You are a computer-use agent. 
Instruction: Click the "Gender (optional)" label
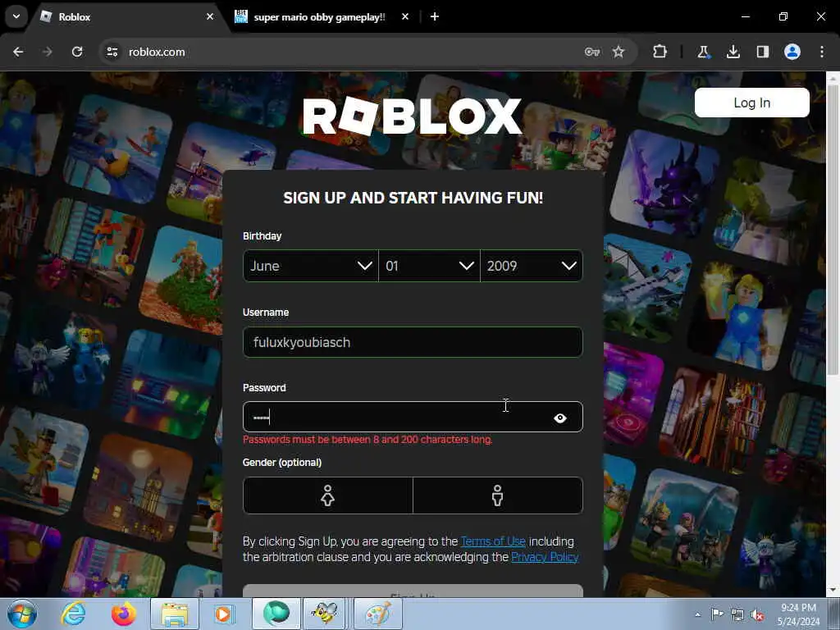pyautogui.click(x=282, y=463)
